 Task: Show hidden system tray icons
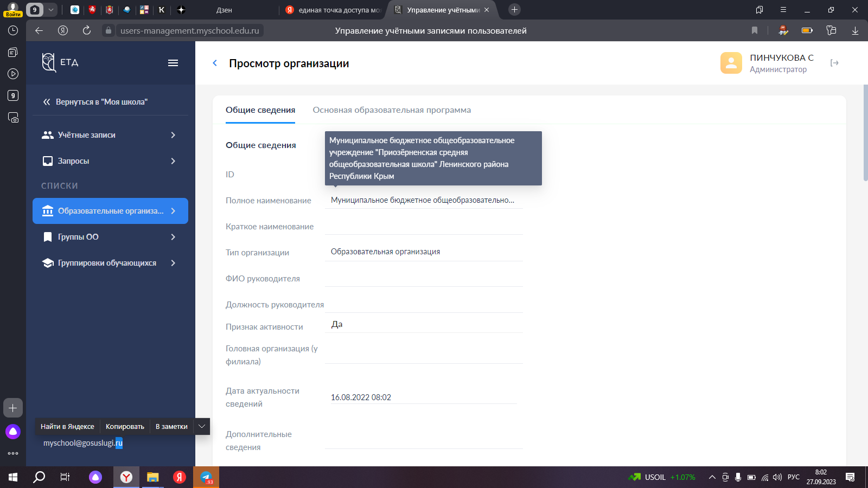(712, 477)
